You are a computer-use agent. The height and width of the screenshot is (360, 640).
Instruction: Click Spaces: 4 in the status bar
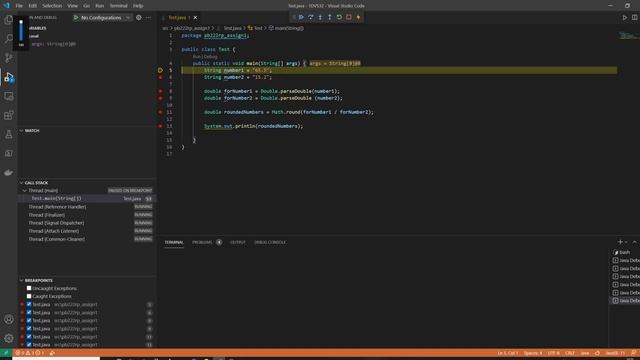tap(533, 353)
